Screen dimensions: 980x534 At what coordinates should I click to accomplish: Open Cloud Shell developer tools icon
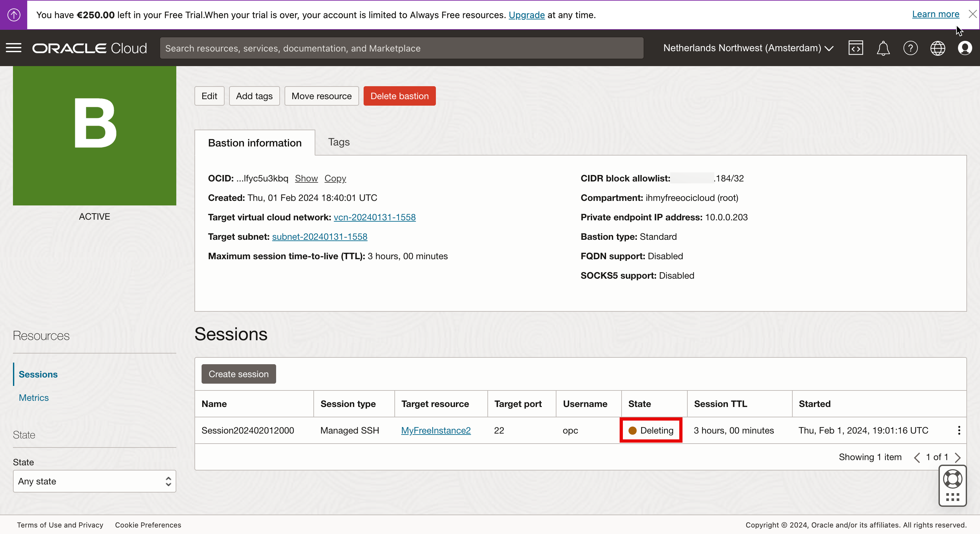(x=856, y=48)
